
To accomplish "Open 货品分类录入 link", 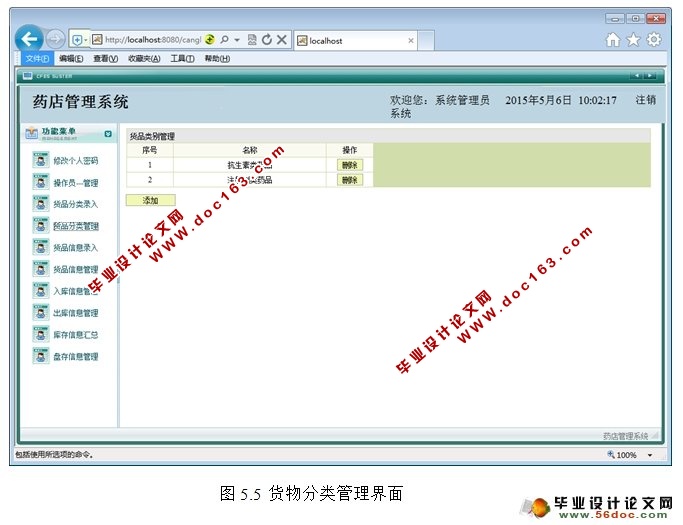I will click(x=76, y=204).
